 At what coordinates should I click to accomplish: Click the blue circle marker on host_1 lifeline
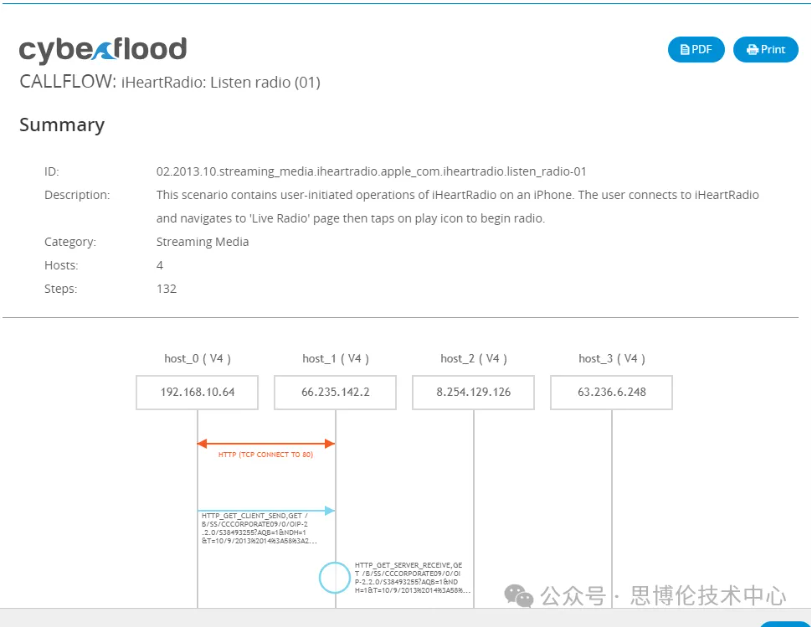[334, 577]
